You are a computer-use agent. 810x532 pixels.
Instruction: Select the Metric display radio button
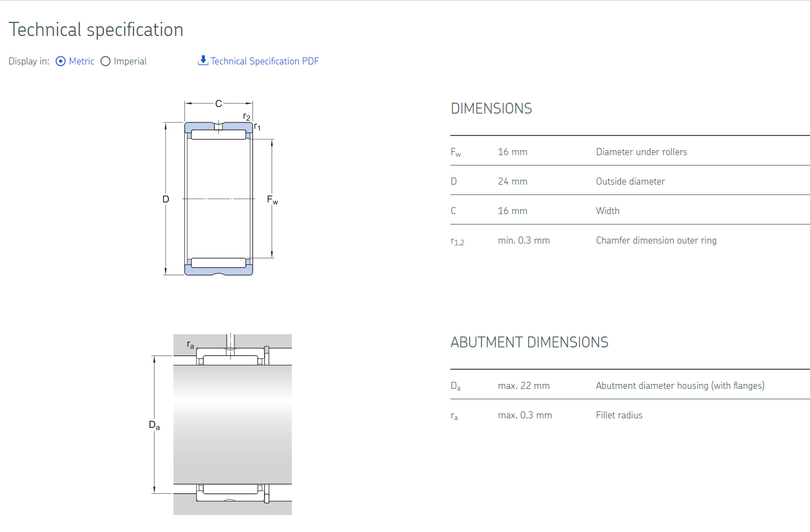pos(61,61)
